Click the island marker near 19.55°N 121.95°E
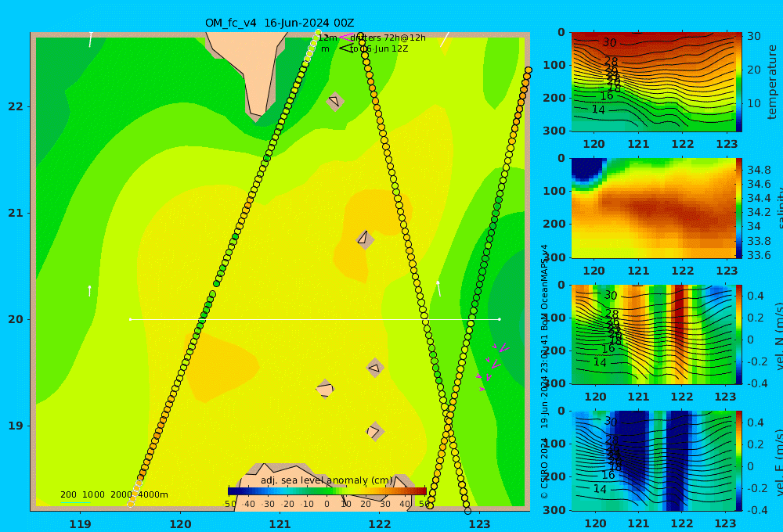This screenshot has width=783, height=532. [374, 368]
